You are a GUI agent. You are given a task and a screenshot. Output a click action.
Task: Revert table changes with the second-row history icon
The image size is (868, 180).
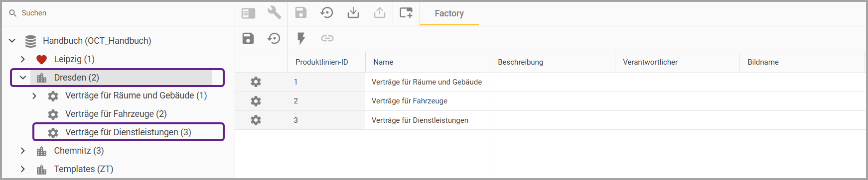click(274, 38)
